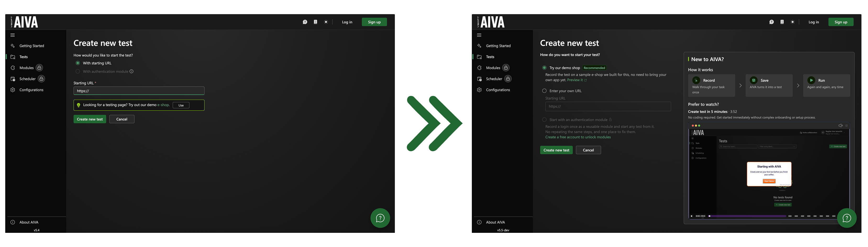Select the With starting URL radio button
The width and height of the screenshot is (868, 247).
[78, 63]
